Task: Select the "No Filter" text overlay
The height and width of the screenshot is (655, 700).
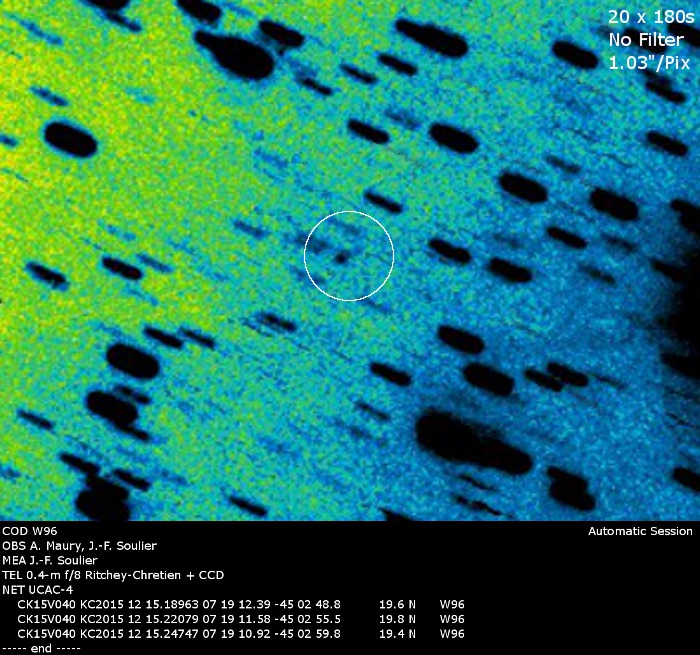Action: tap(648, 39)
